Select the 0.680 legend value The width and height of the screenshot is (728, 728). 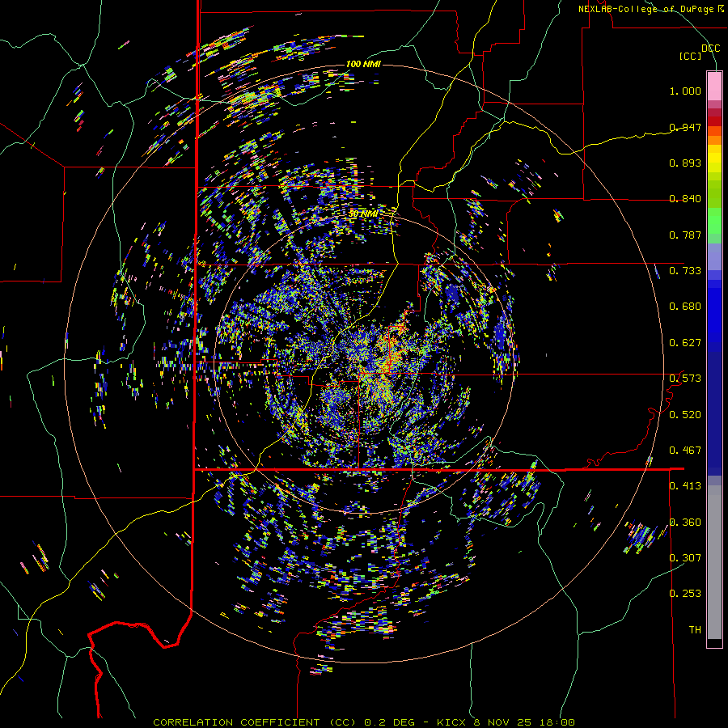pyautogui.click(x=685, y=307)
